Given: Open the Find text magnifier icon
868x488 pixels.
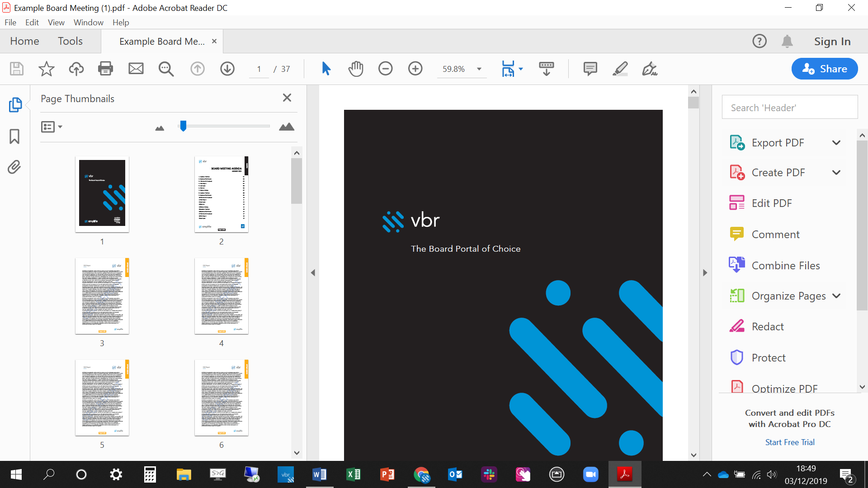Looking at the screenshot, I should click(166, 69).
